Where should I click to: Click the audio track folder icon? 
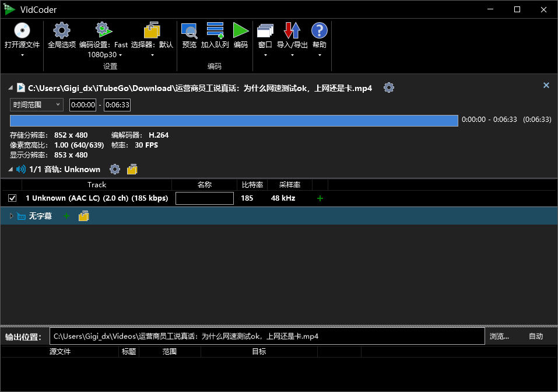(132, 169)
